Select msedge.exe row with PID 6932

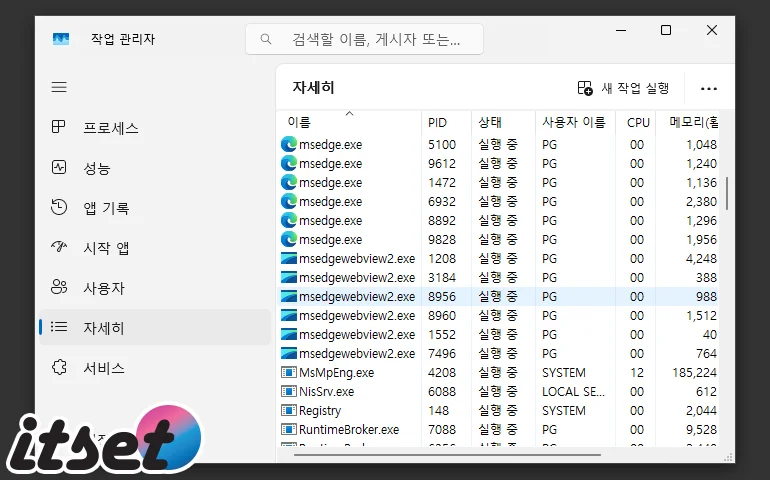498,201
